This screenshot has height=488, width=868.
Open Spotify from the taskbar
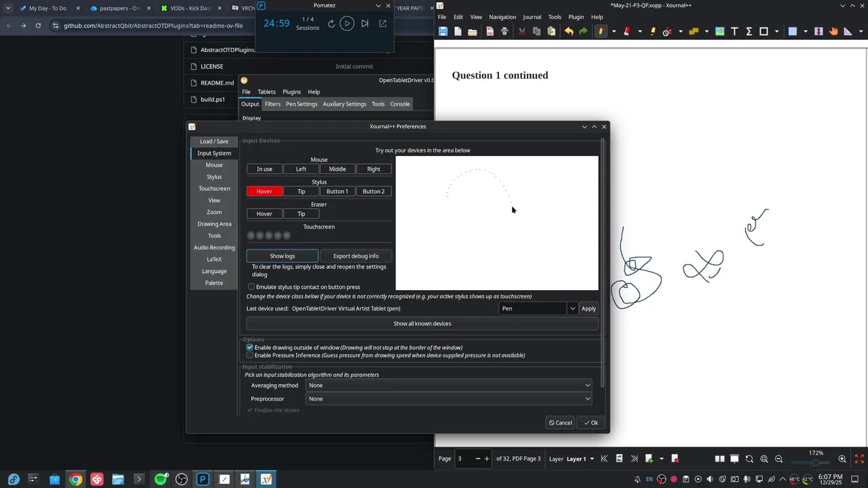pyautogui.click(x=161, y=479)
